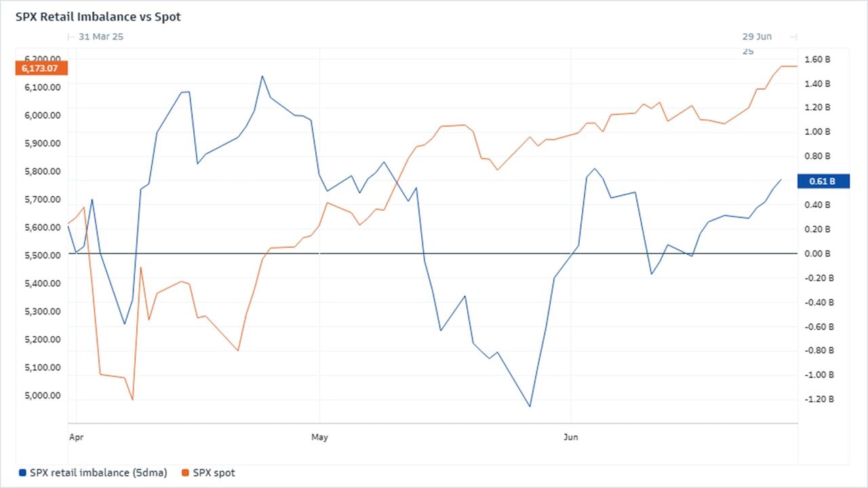This screenshot has height=488, width=868.
Task: Click the 6,000.00 label on left axis
Action: (42, 115)
